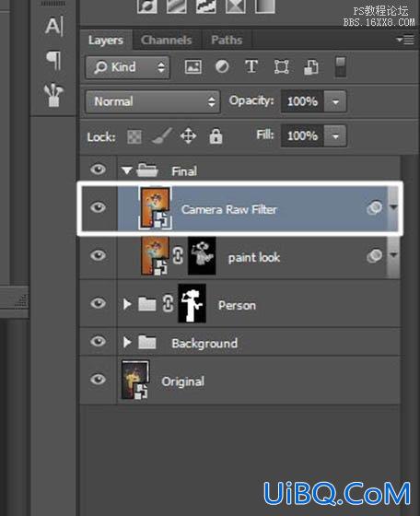Open the Kind filter dropdown
420x516 pixels.
click(128, 67)
